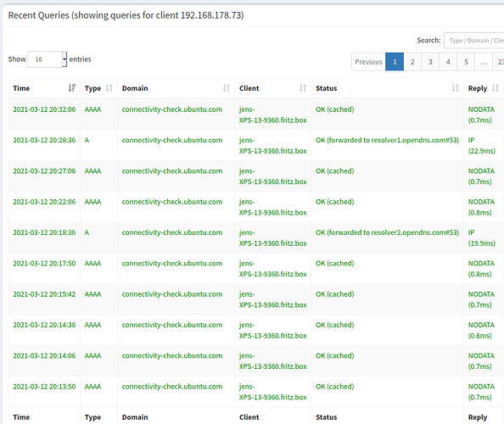Sort by Domain column arrows icon
The image size is (504, 424).
pos(227,88)
